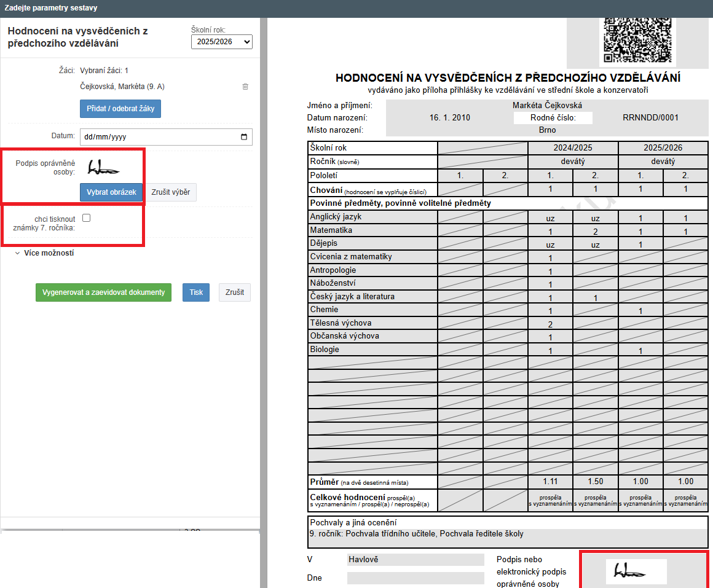Cancel the dialog with the Zrušit button
713x588 pixels.
pos(235,292)
